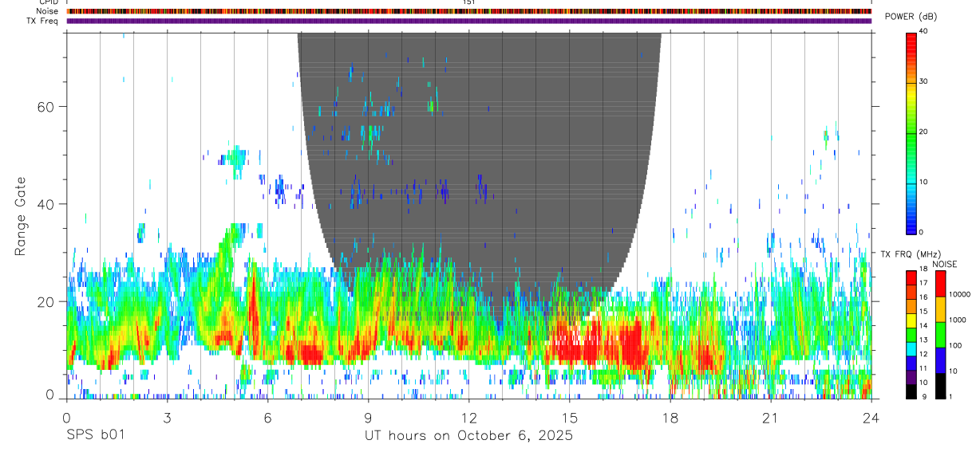Click the POWER (dB) colorbar title

click(x=911, y=17)
